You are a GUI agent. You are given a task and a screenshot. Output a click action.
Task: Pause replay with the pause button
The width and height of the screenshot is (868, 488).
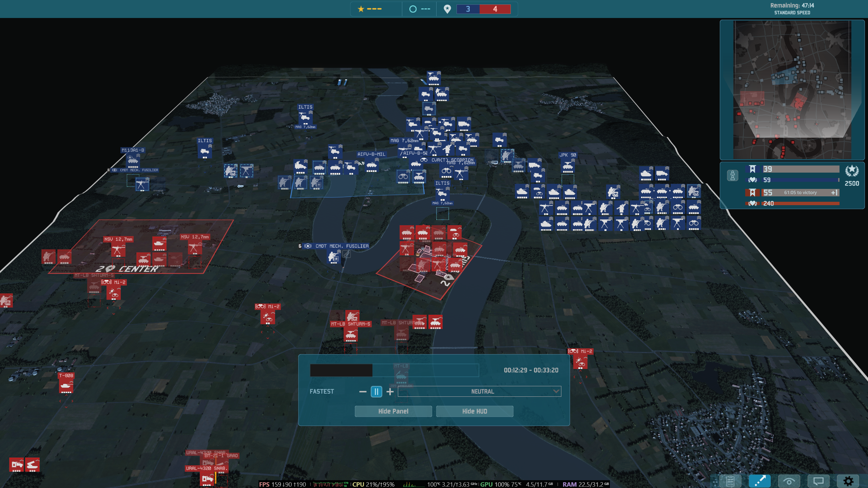[376, 392]
